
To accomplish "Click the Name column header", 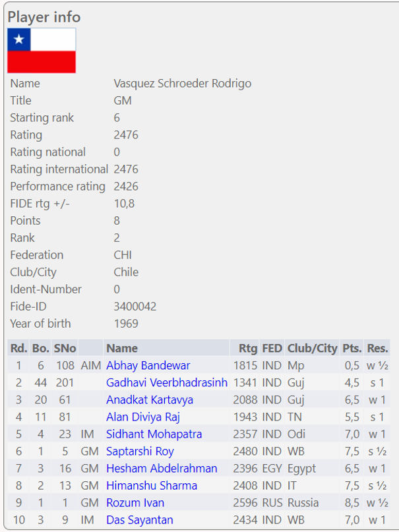I will (x=122, y=348).
